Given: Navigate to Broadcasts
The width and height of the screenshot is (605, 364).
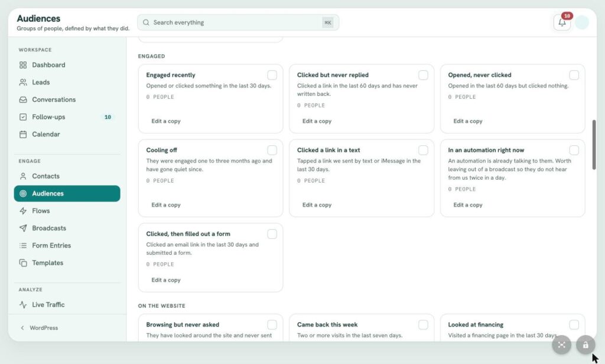Looking at the screenshot, I should pyautogui.click(x=67, y=228).
